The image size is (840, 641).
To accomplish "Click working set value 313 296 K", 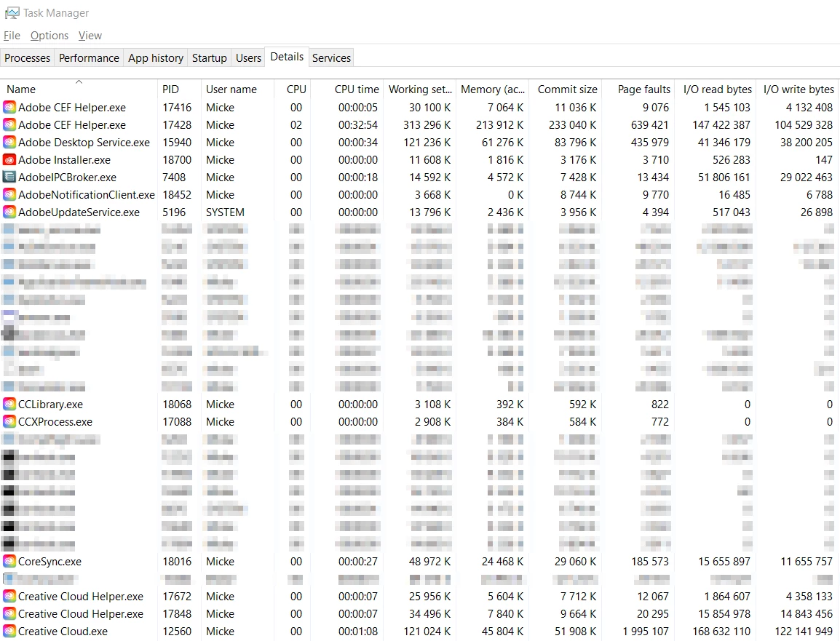I will click(427, 124).
